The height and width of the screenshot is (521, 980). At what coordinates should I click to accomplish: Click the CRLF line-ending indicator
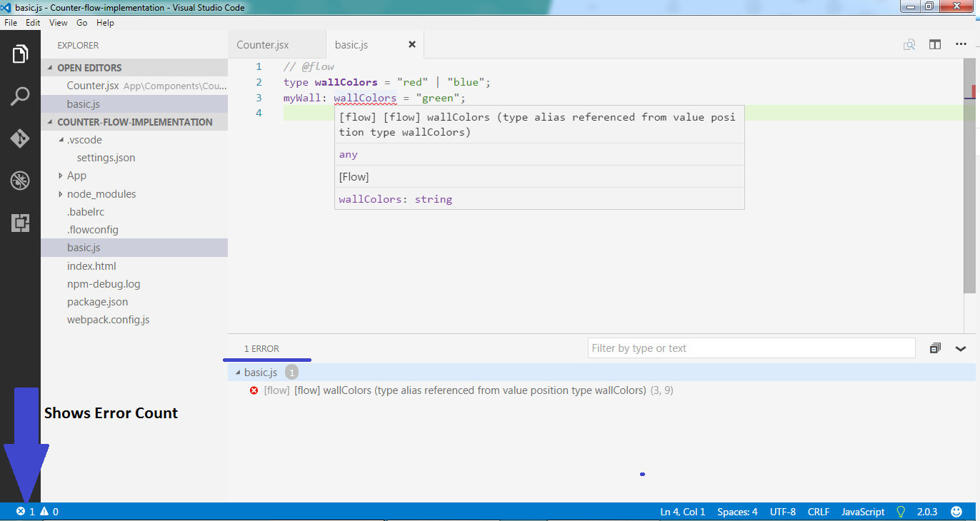coord(818,511)
